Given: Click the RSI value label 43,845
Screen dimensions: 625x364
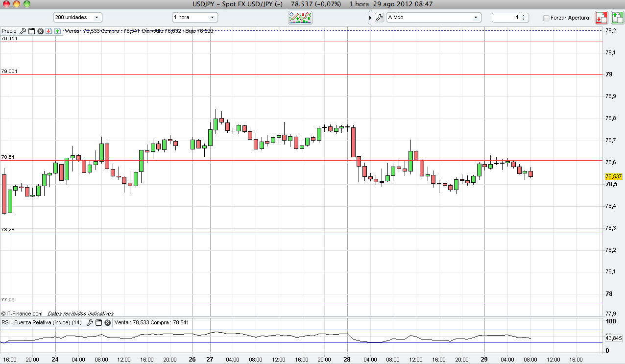Looking at the screenshot, I should pyautogui.click(x=614, y=338).
